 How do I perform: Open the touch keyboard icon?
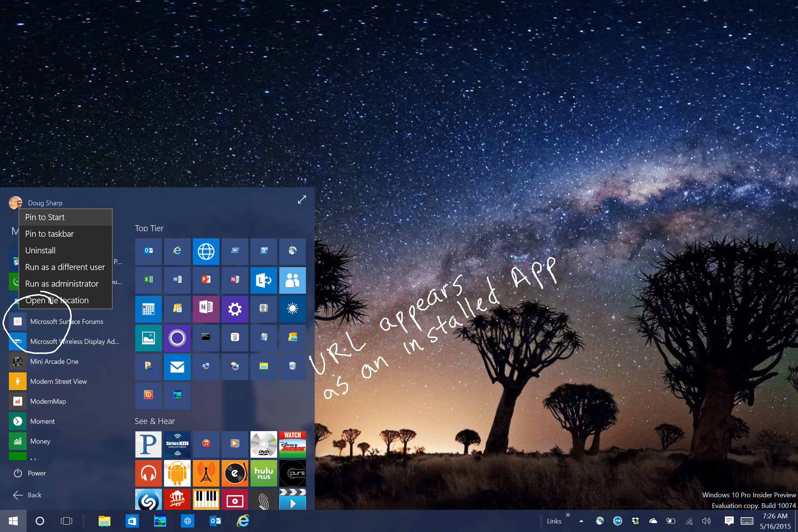coord(747,521)
